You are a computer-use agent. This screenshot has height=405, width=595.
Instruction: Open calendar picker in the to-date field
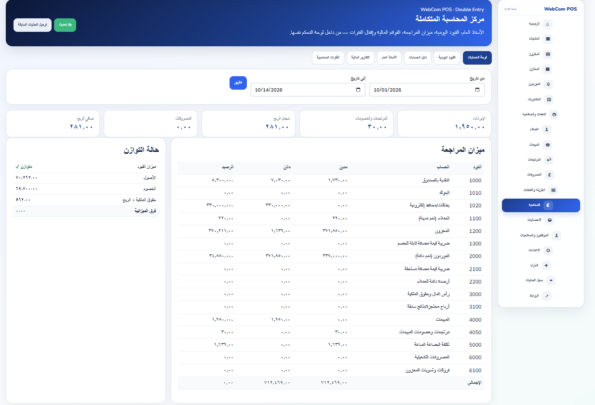[x=358, y=90]
